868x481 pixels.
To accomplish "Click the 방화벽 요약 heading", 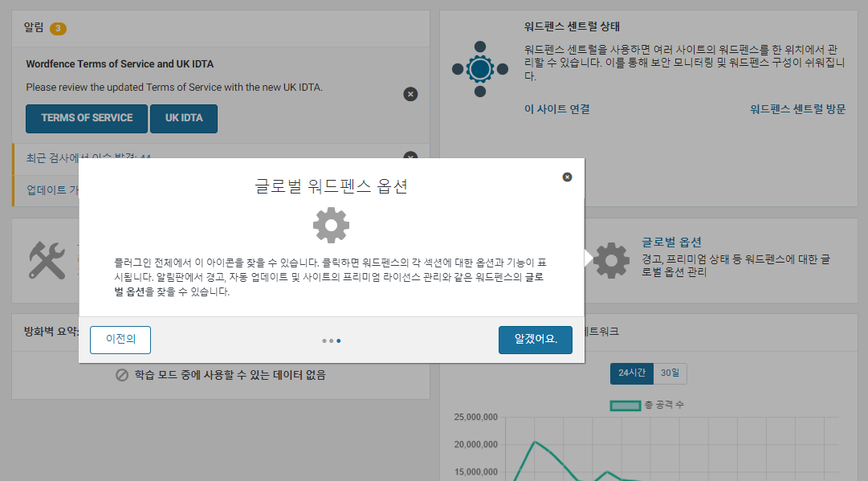I will tap(51, 332).
